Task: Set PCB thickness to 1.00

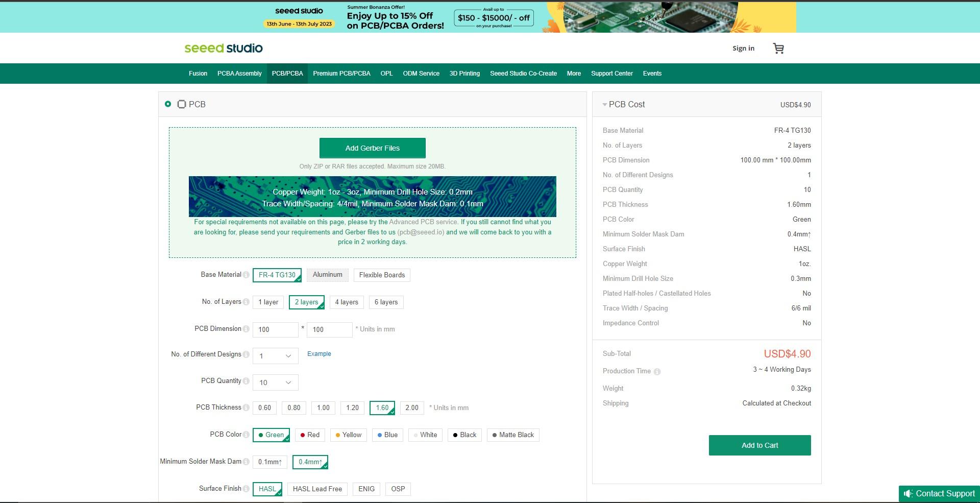Action: (323, 408)
